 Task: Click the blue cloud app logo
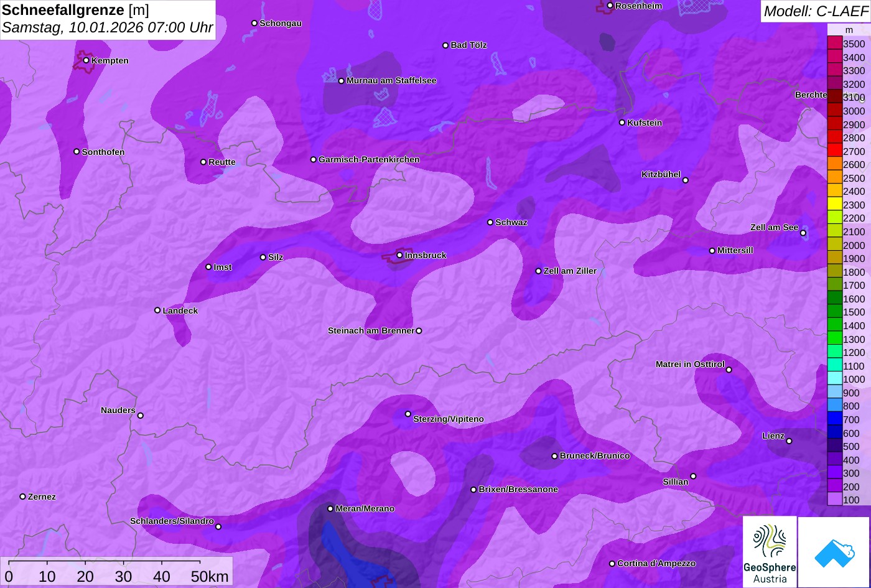pyautogui.click(x=834, y=552)
